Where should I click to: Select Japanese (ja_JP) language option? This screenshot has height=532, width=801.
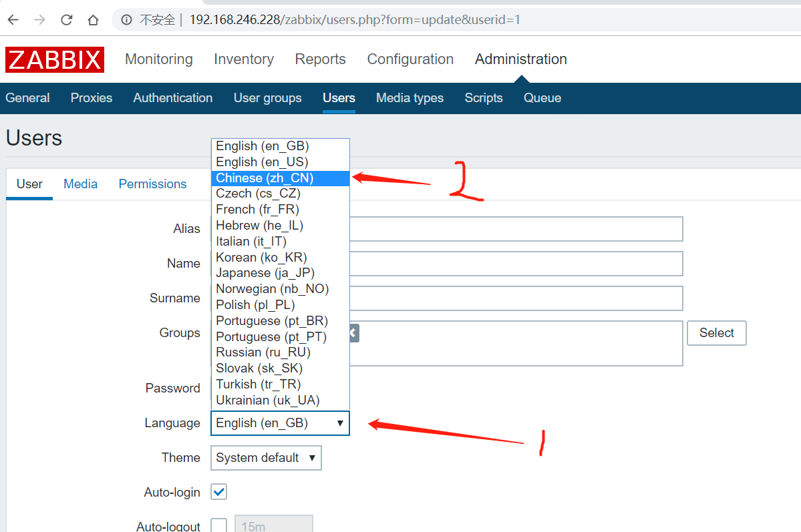pos(281,273)
